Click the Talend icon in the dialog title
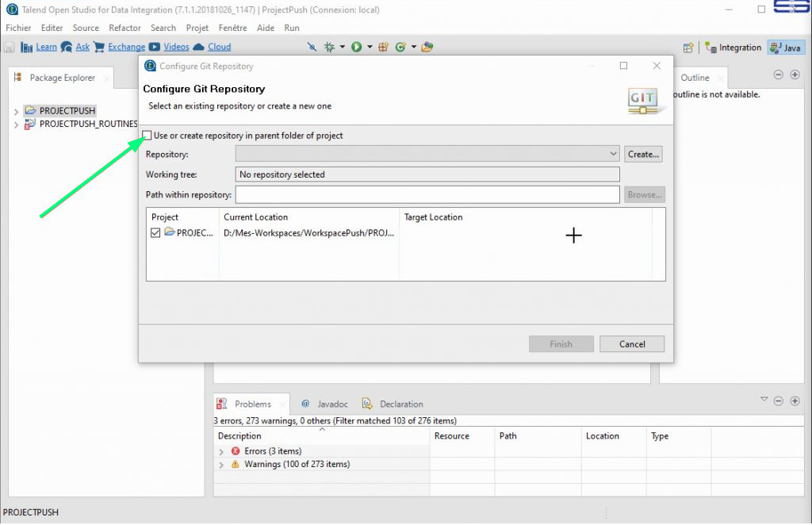 click(x=150, y=66)
